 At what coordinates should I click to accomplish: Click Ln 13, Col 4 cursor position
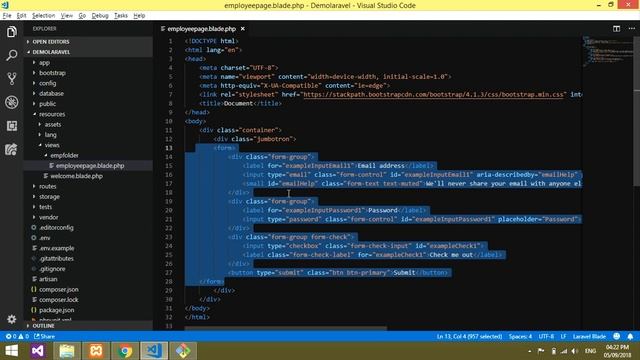click(x=469, y=336)
